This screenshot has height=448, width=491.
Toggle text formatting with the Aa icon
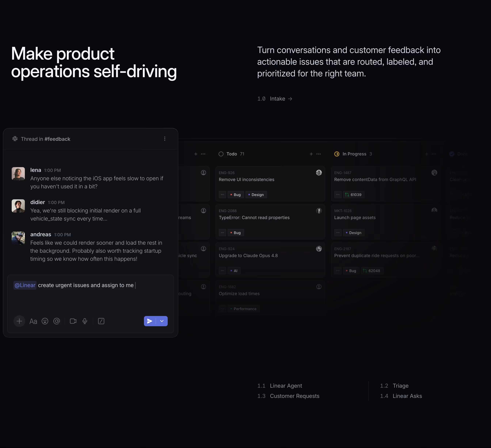[33, 321]
